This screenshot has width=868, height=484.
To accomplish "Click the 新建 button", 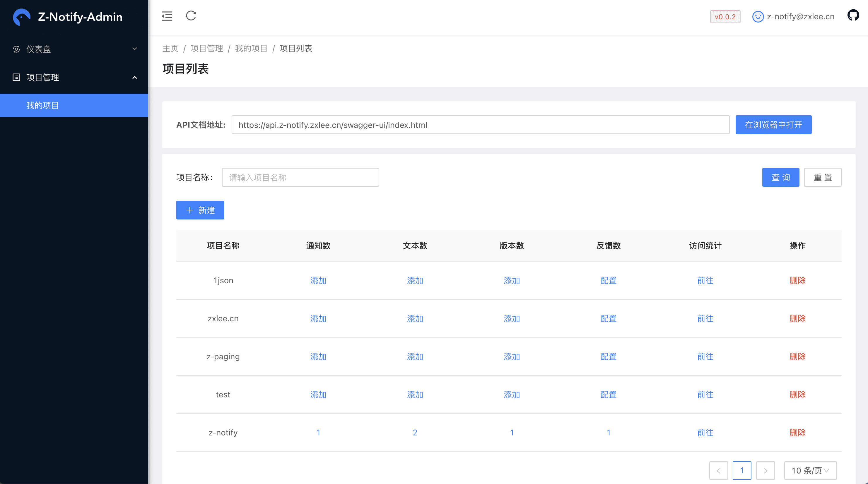I will (200, 210).
